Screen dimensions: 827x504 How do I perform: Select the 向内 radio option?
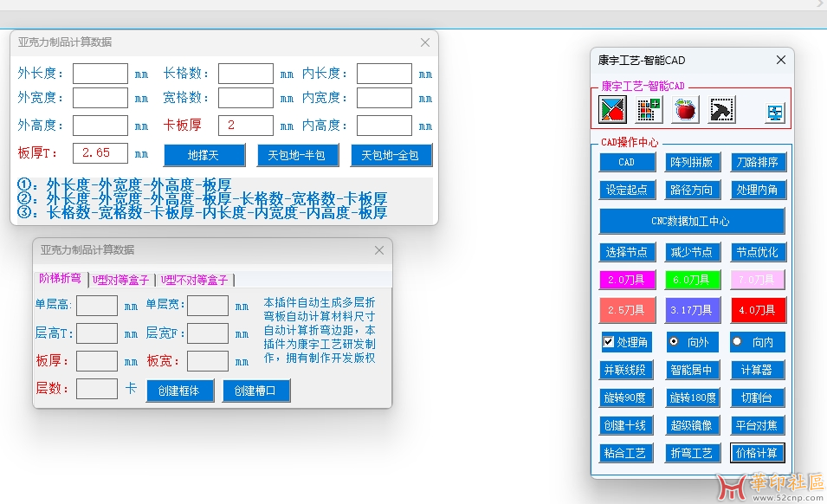(757, 342)
